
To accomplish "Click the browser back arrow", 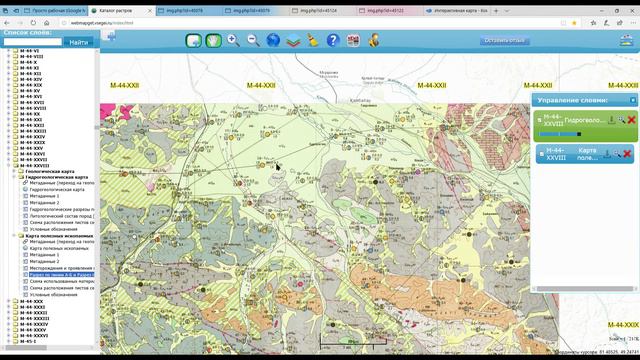I will pos(7,23).
